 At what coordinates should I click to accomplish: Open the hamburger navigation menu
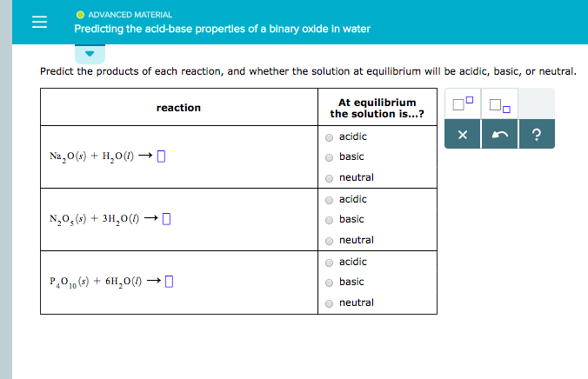click(x=39, y=23)
